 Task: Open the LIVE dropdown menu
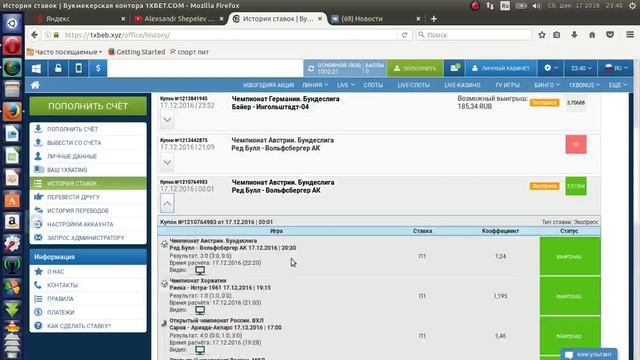[345, 85]
